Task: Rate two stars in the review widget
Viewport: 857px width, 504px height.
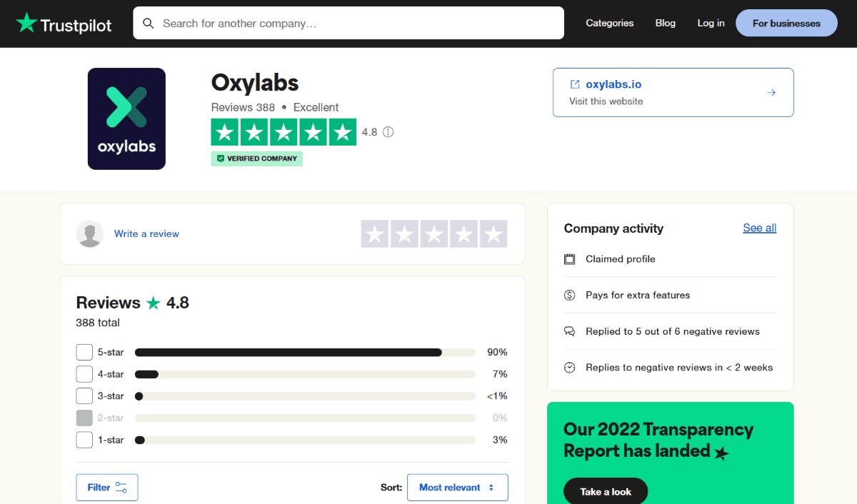Action: 404,234
